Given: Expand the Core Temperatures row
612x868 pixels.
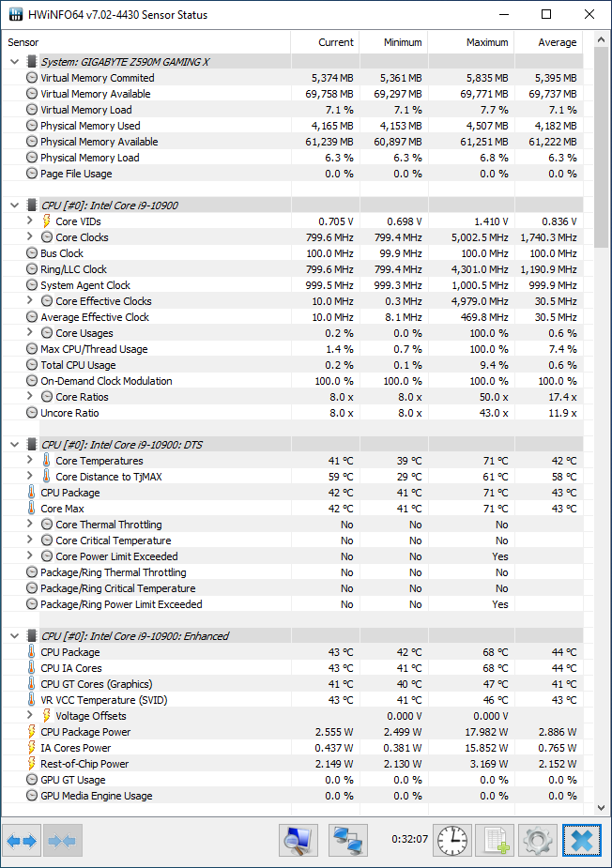Looking at the screenshot, I should [30, 460].
